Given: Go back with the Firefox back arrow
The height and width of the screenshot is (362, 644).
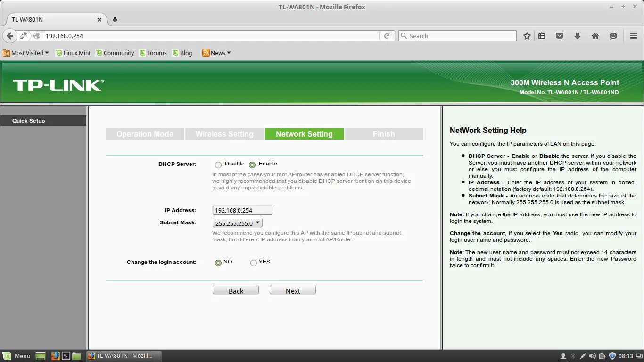Looking at the screenshot, I should pyautogui.click(x=10, y=36).
